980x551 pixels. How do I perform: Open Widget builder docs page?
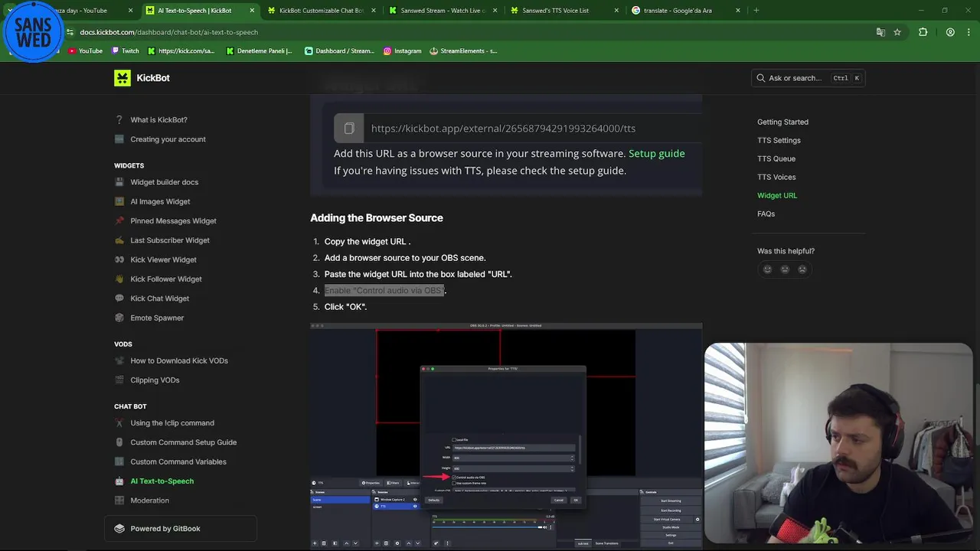(x=164, y=182)
